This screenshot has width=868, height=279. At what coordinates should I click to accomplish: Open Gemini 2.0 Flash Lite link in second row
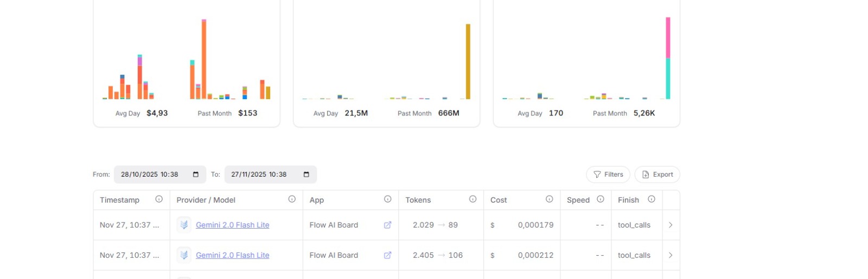tap(232, 255)
